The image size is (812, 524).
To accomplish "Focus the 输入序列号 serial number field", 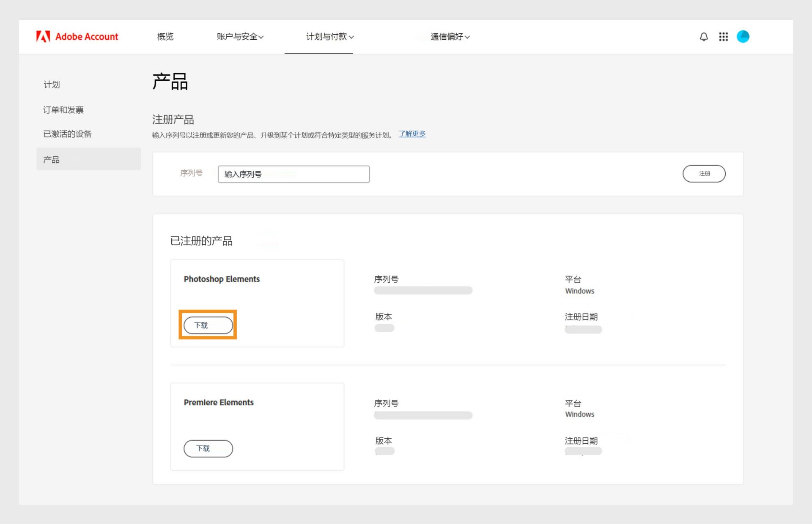I will point(294,174).
